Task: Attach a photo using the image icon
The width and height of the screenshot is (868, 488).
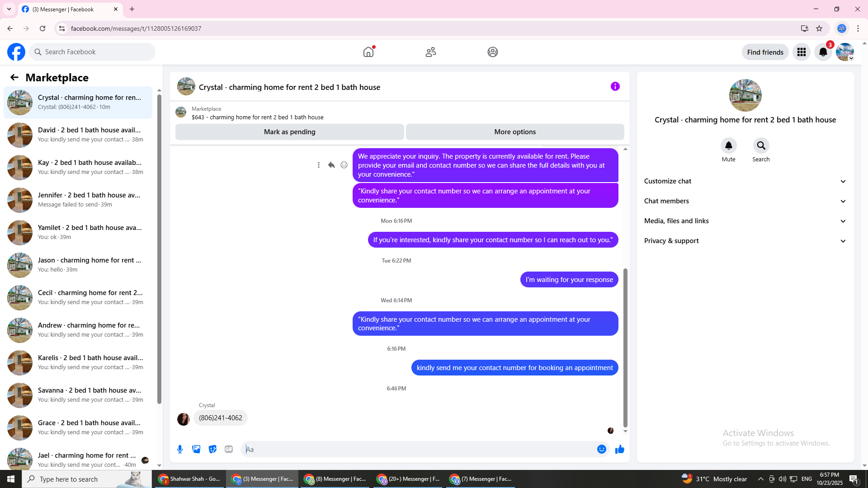Action: click(196, 449)
